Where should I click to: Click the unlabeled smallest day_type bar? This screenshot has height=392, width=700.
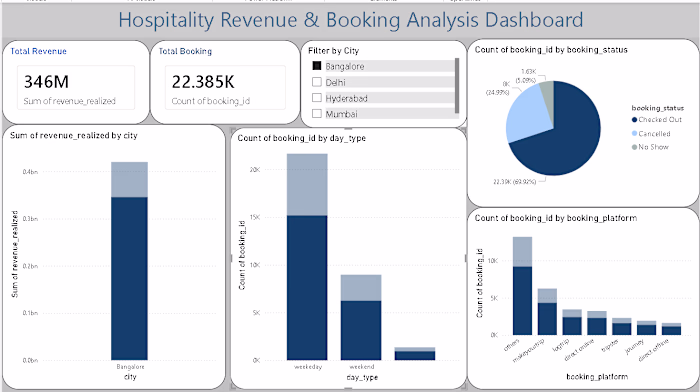(415, 354)
